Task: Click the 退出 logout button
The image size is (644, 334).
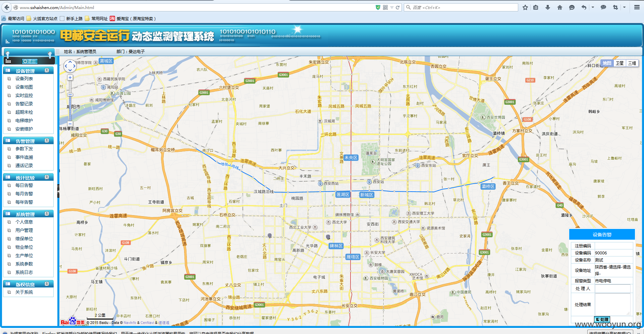Action: click(30, 61)
